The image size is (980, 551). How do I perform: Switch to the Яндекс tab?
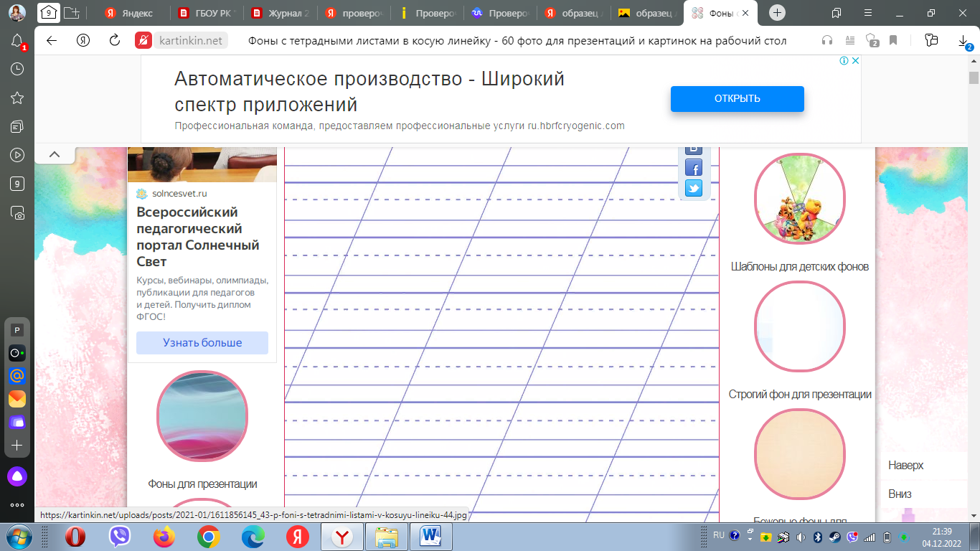[x=133, y=13]
